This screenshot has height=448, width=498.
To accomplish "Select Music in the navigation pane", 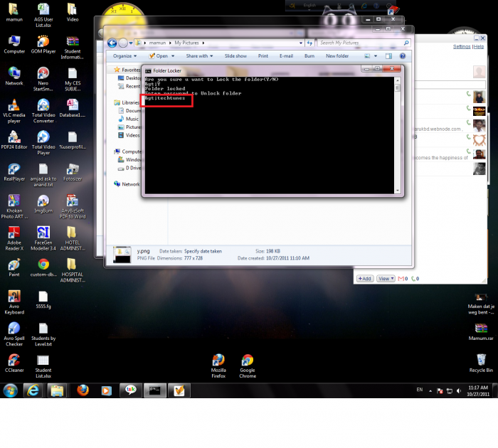I will point(132,119).
